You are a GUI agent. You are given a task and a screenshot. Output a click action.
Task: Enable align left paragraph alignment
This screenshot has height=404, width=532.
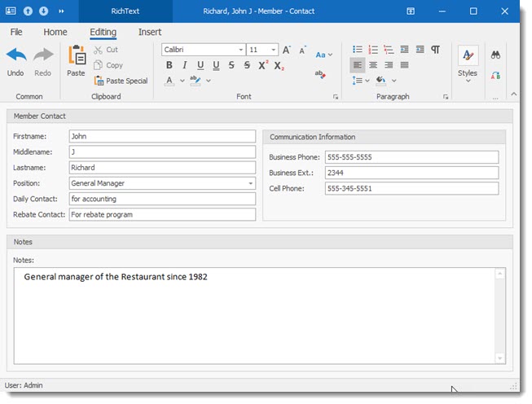[358, 65]
